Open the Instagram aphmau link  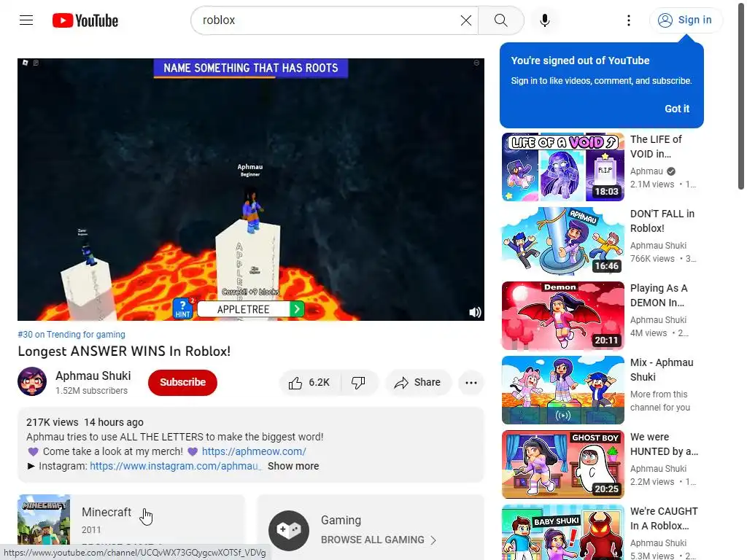coord(175,466)
